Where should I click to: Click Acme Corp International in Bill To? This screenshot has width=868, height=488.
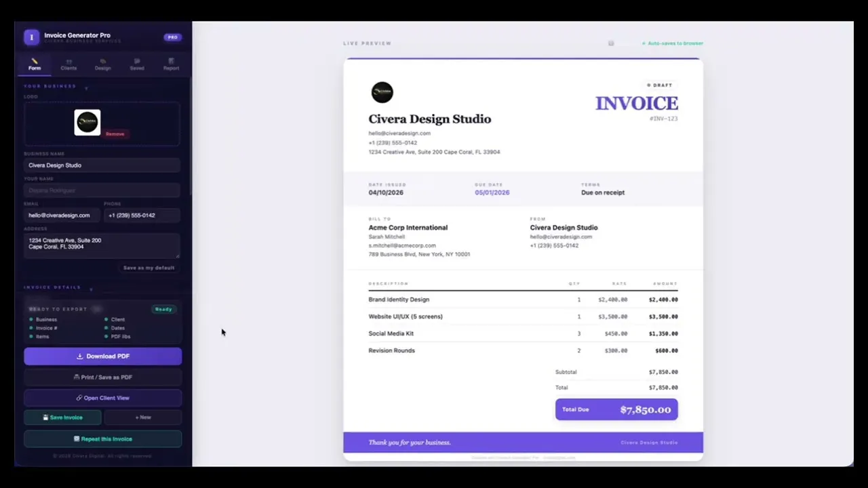408,228
